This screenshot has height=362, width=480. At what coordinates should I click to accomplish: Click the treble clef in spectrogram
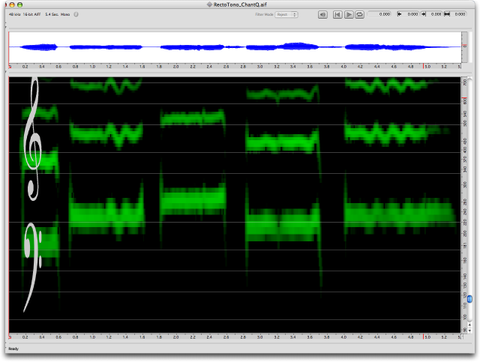tap(32, 139)
